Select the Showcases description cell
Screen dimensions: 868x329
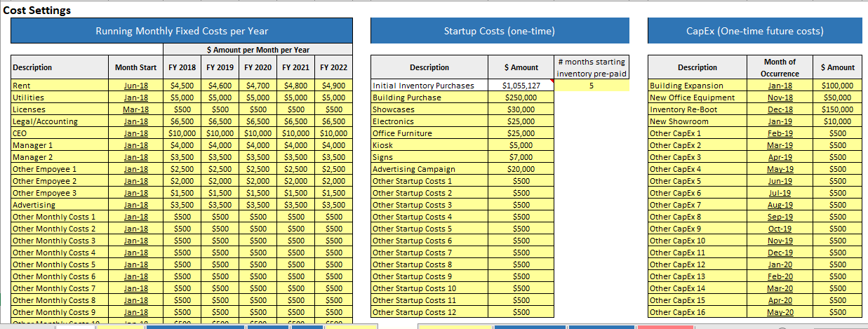click(x=429, y=109)
